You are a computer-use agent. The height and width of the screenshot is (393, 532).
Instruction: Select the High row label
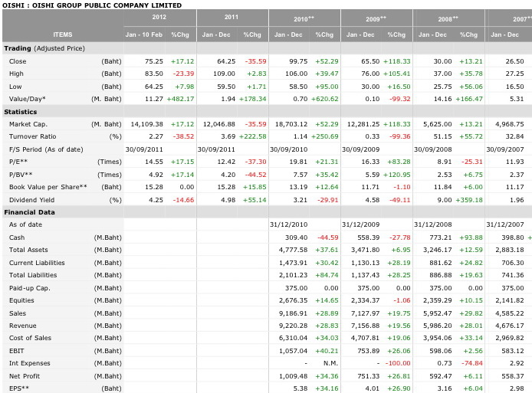(16, 74)
